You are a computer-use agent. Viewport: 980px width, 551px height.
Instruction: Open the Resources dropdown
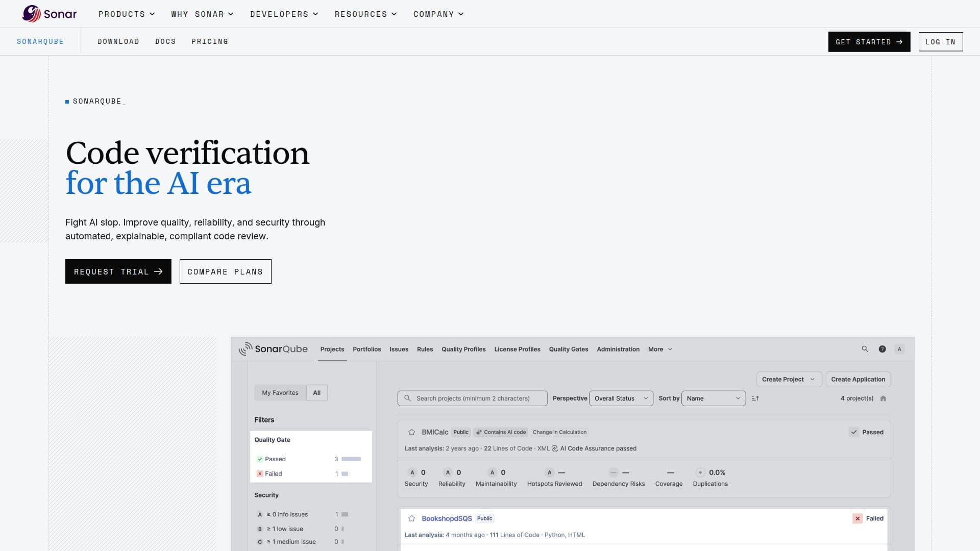pyautogui.click(x=365, y=14)
